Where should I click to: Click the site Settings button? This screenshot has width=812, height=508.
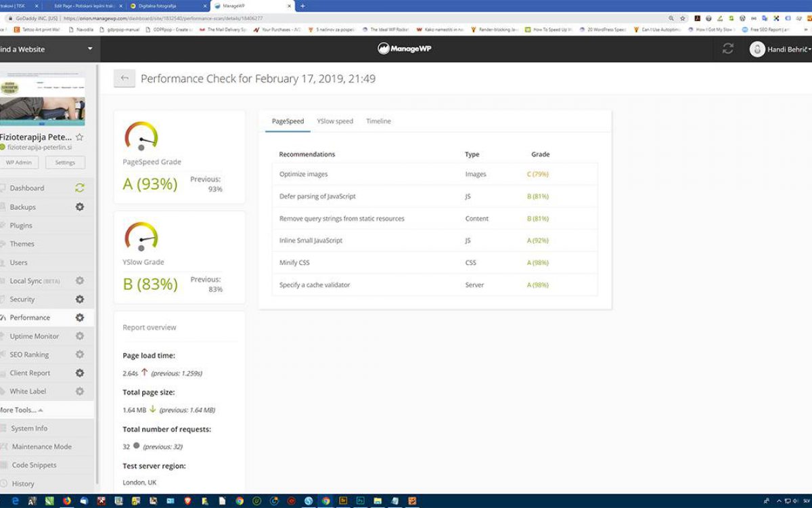[x=65, y=163]
